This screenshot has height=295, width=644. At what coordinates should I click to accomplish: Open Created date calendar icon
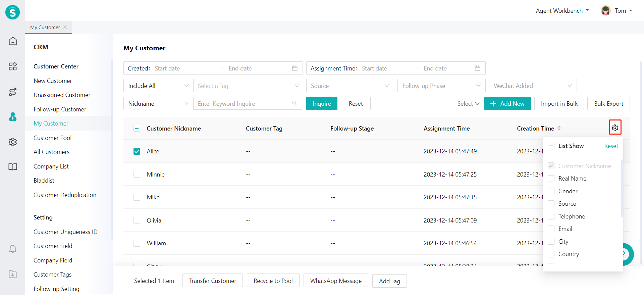pos(295,68)
